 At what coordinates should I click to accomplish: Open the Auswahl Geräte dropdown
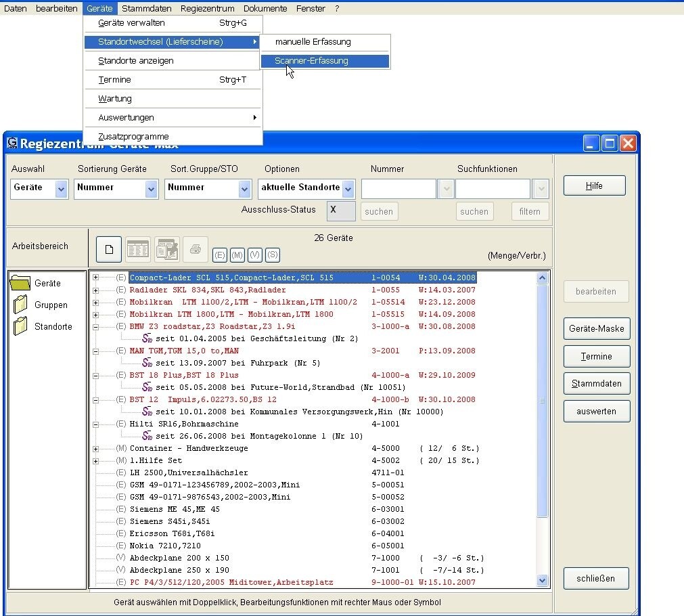coord(61,189)
